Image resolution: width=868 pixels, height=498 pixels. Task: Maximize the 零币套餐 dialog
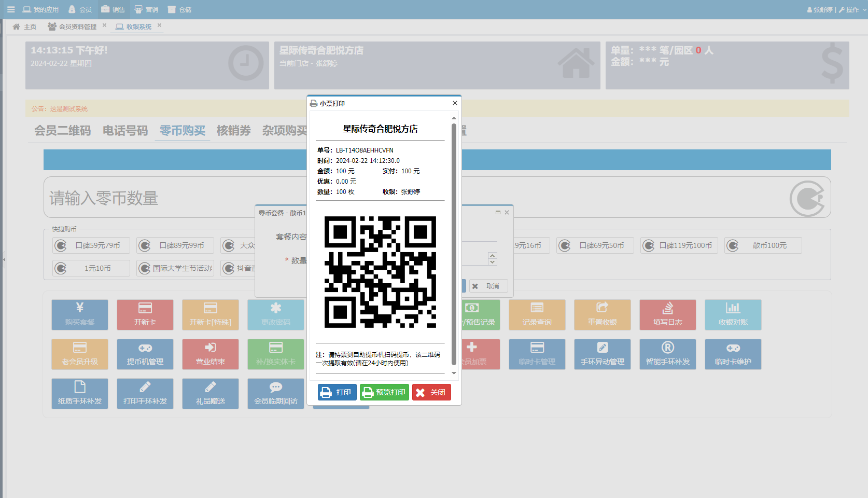coord(498,213)
